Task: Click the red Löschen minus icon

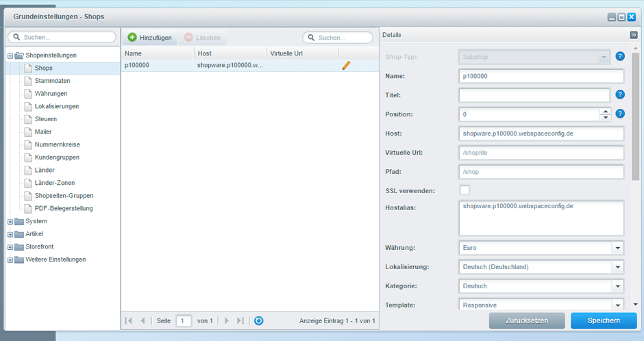Action: [188, 38]
